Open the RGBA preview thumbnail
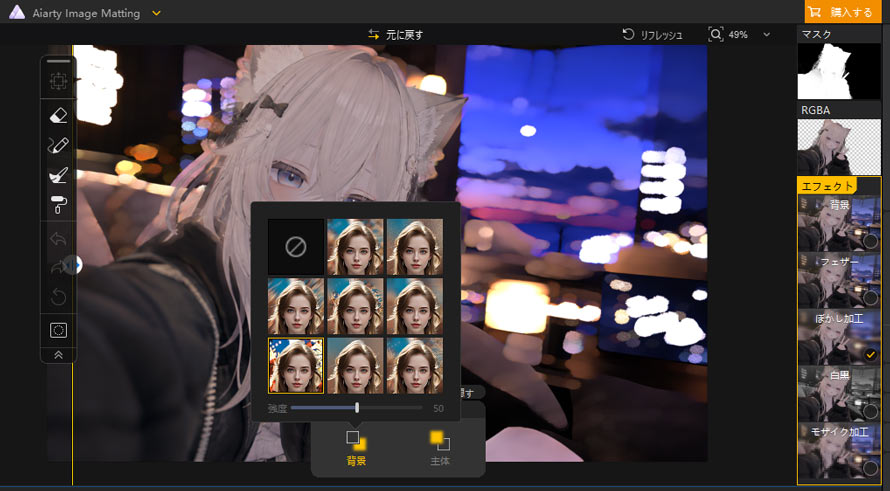The image size is (890, 491). click(839, 147)
